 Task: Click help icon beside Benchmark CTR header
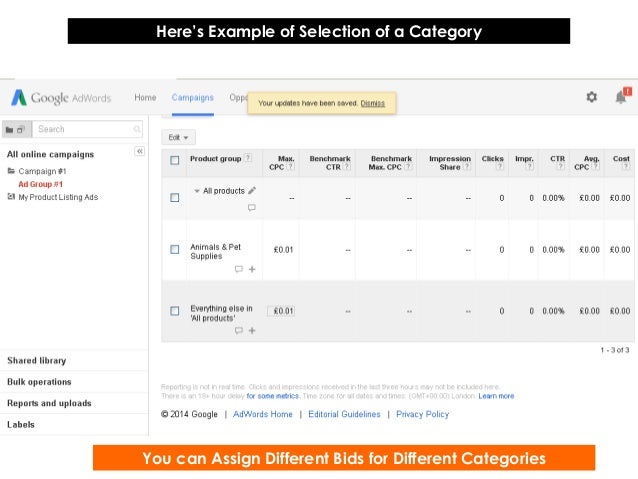tap(347, 167)
